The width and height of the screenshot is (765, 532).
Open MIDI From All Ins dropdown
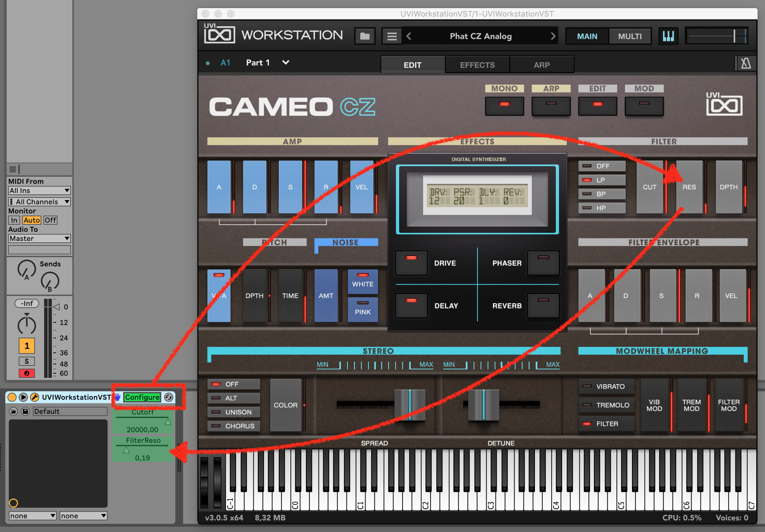pos(40,191)
